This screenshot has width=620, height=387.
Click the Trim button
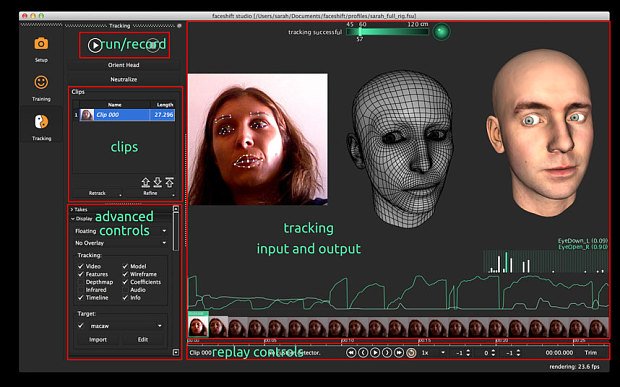tap(591, 352)
